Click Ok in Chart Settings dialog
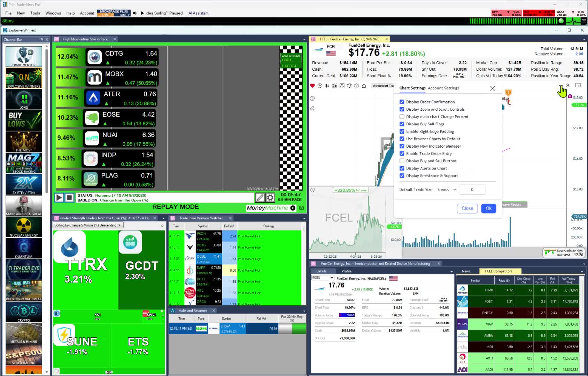588x376 pixels. (x=488, y=209)
